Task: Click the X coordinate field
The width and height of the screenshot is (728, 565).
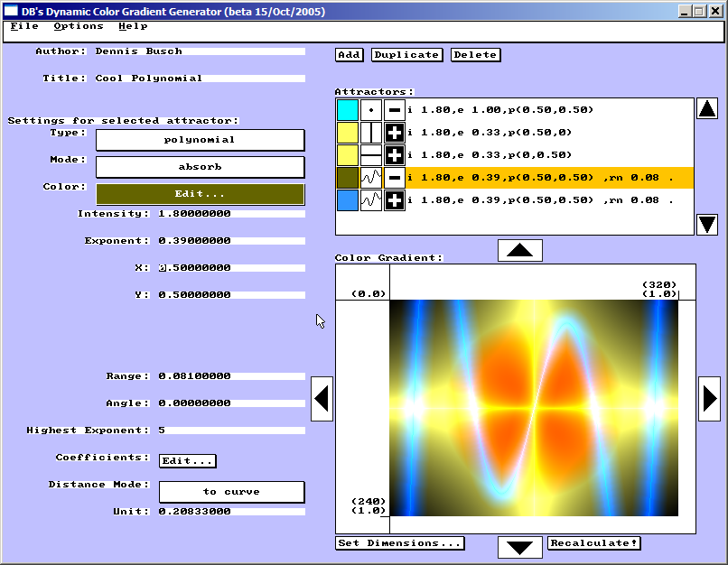Action: tap(232, 268)
